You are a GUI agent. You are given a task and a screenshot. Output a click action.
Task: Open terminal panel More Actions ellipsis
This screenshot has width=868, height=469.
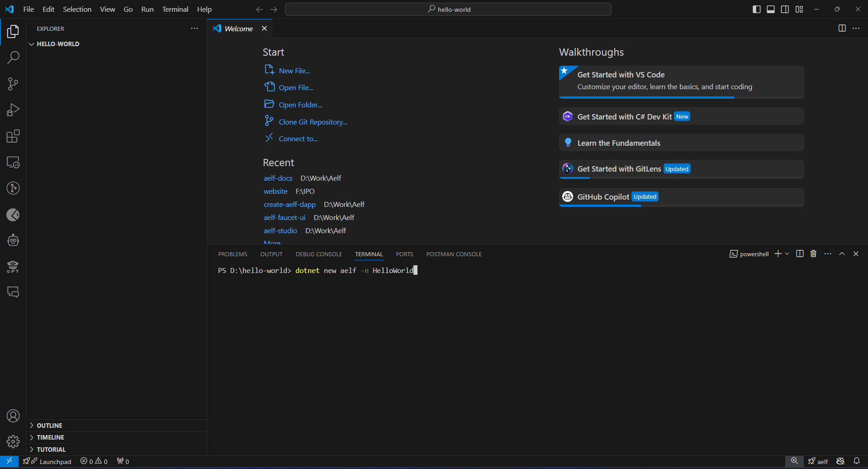(828, 254)
